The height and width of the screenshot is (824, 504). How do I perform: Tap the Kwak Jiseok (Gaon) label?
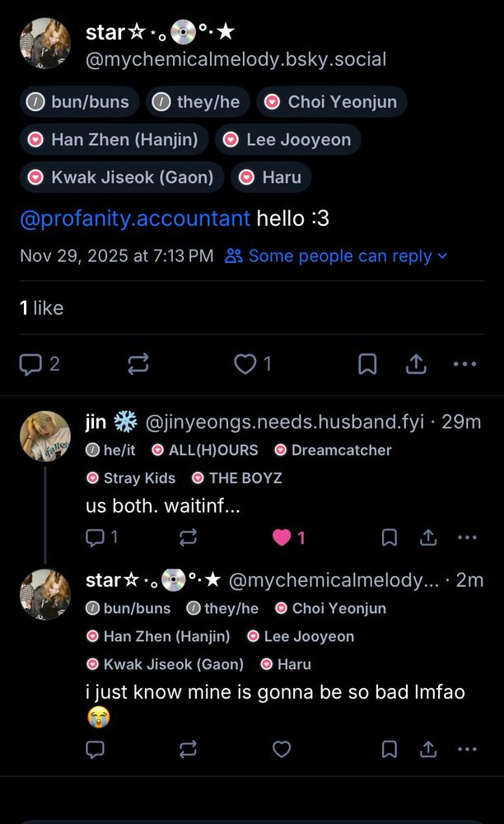click(x=122, y=177)
